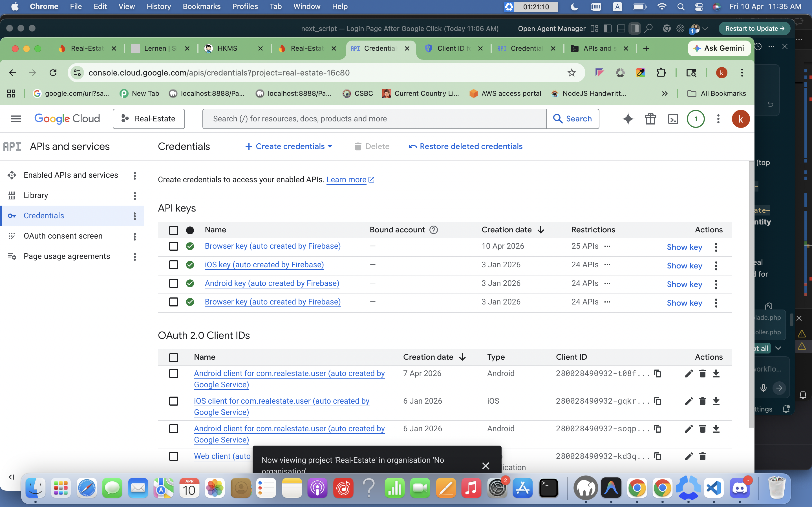Click the resource search input field

pos(374,119)
